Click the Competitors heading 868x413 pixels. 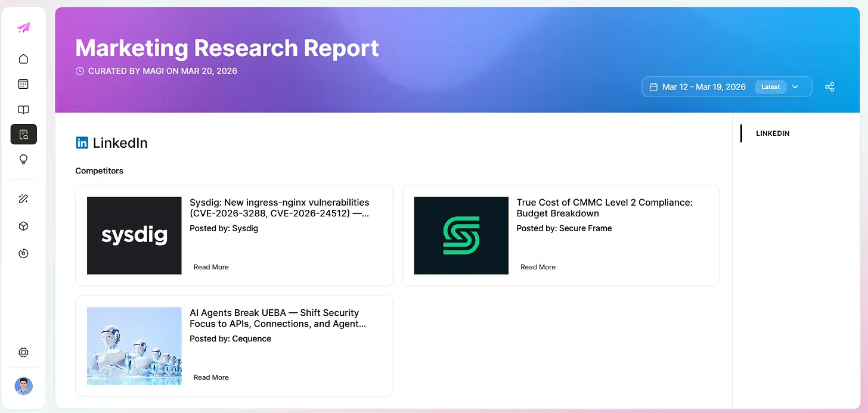(99, 170)
